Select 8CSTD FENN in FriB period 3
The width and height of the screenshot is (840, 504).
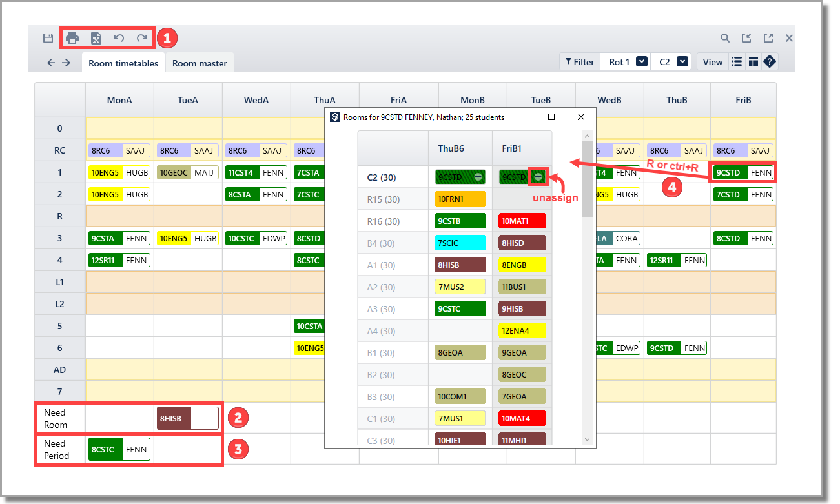coord(743,238)
